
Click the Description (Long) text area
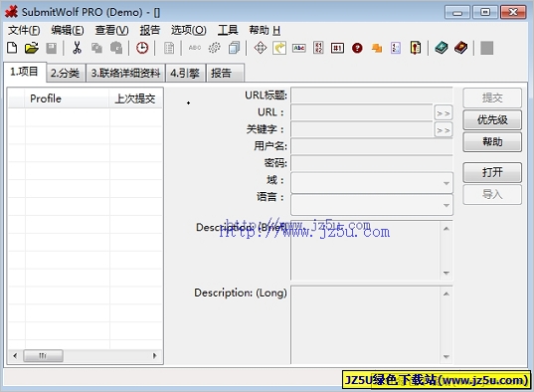(366, 324)
